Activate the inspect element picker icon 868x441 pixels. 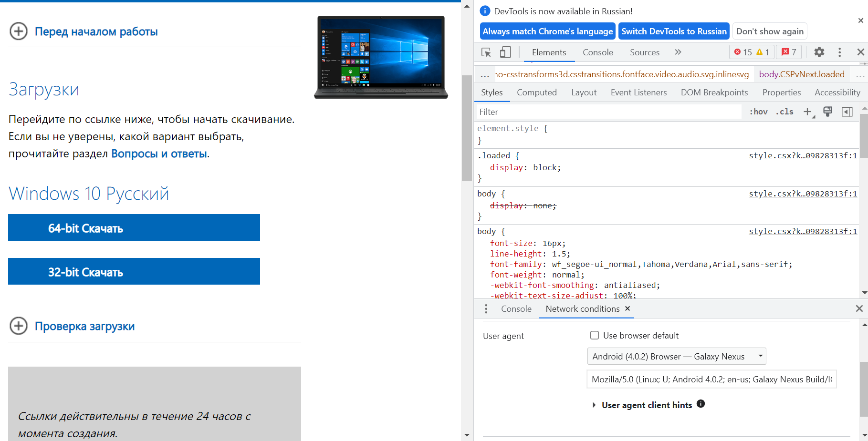point(486,52)
